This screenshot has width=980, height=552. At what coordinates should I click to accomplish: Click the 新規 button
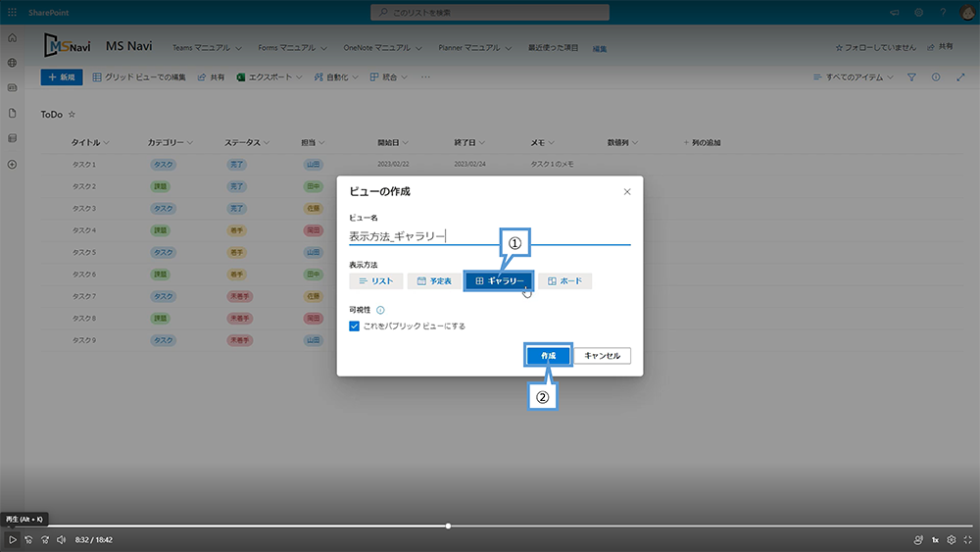click(62, 77)
